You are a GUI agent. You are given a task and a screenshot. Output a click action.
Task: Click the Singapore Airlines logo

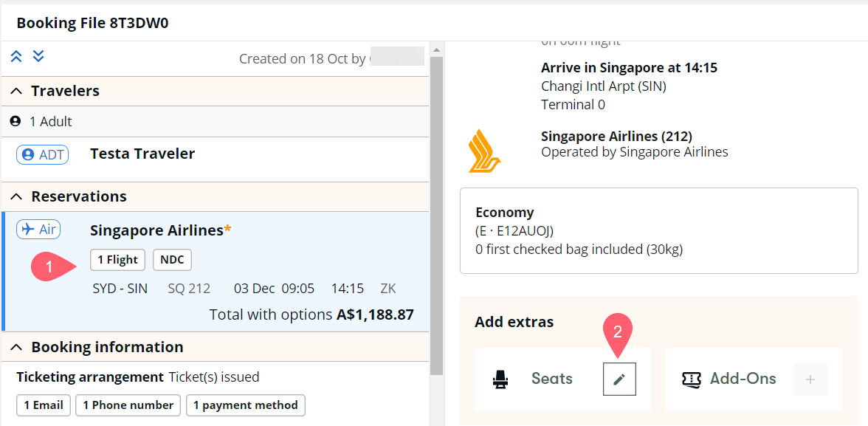coord(485,151)
